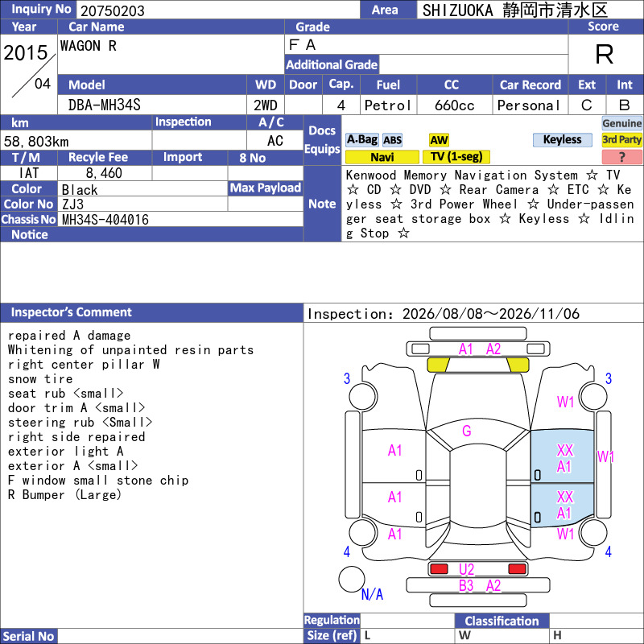The width and height of the screenshot is (644, 644).
Task: Click inquiry number 20750203
Action: (113, 10)
